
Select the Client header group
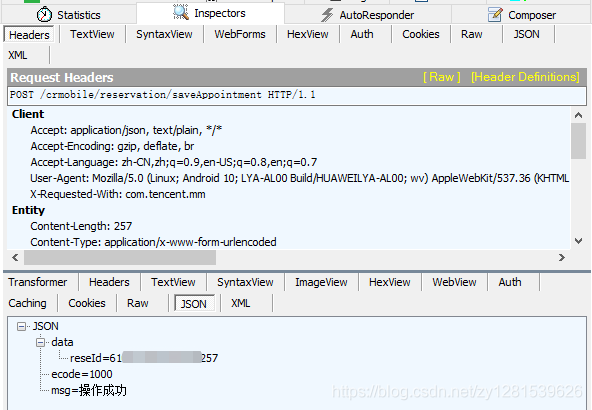click(x=28, y=114)
